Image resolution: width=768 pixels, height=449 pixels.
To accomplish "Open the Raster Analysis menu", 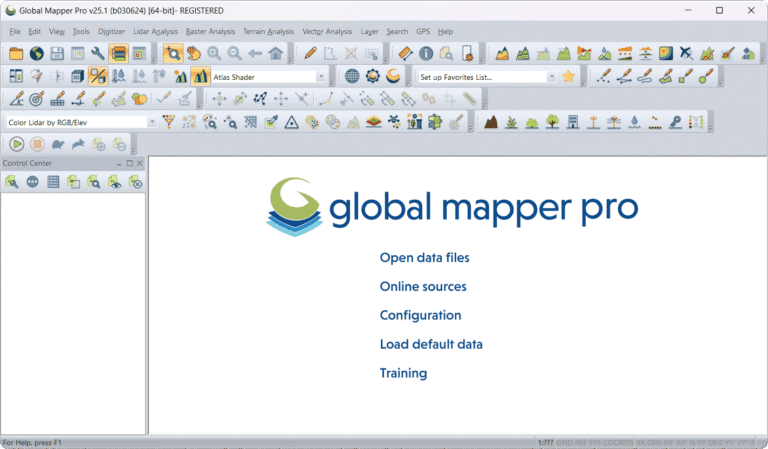I will [211, 31].
